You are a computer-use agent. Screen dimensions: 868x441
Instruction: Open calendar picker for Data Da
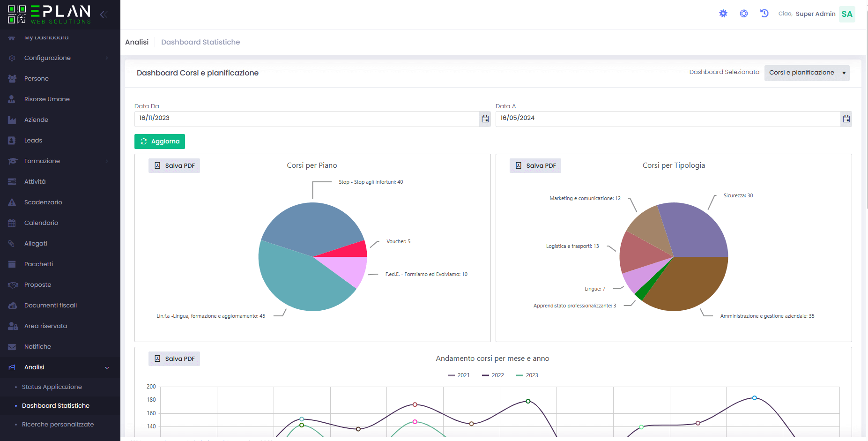pyautogui.click(x=485, y=119)
